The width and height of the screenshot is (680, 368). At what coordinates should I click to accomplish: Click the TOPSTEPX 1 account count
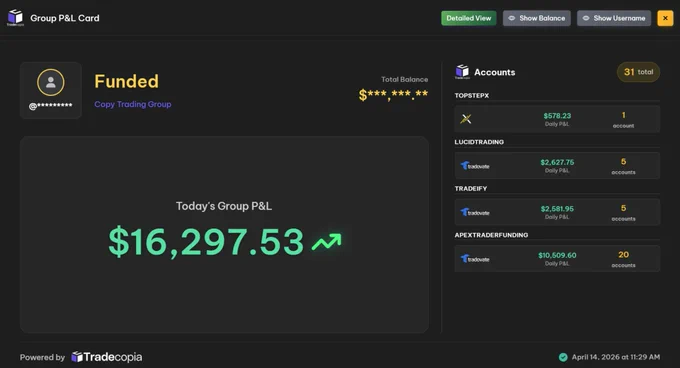click(623, 119)
